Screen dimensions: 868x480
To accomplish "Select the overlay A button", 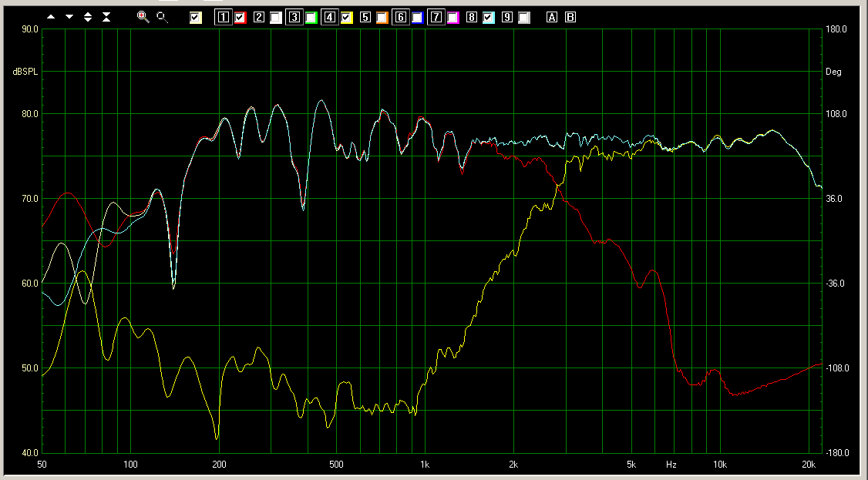I will pos(552,17).
